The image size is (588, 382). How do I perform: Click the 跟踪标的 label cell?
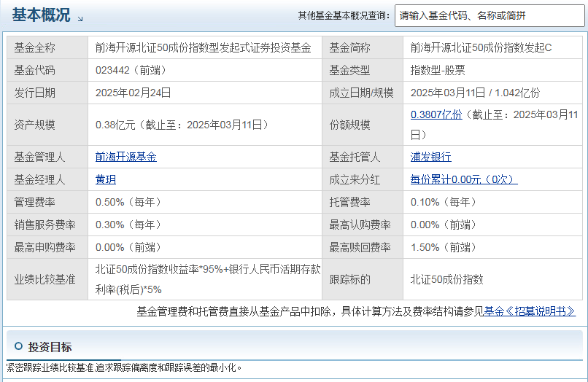coord(363,279)
